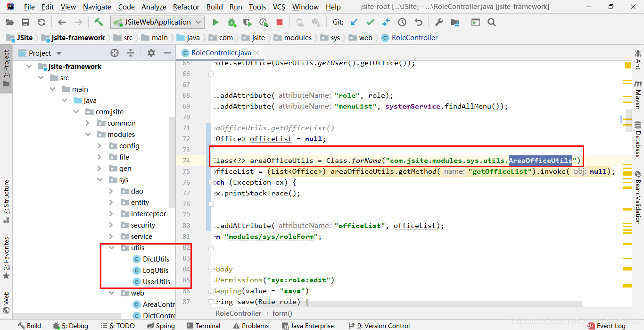Run JSiteWebApplication with the green play icon
Image resolution: width=644 pixels, height=330 pixels.
(215, 22)
